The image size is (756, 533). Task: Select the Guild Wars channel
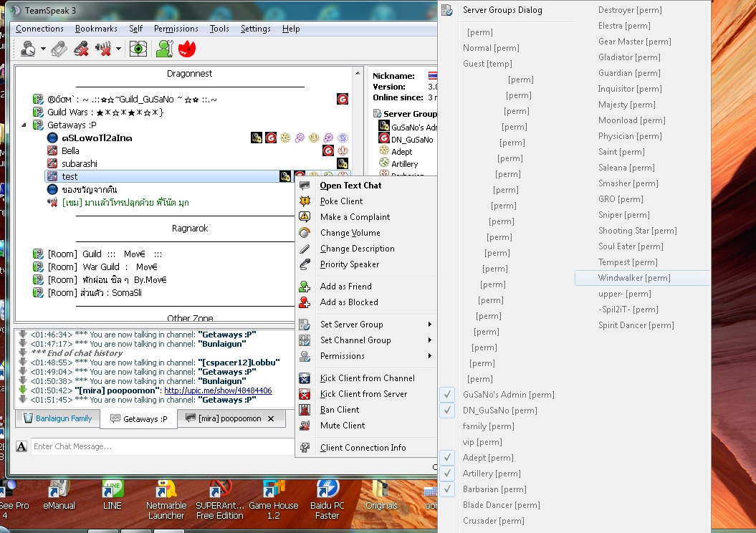coord(105,112)
